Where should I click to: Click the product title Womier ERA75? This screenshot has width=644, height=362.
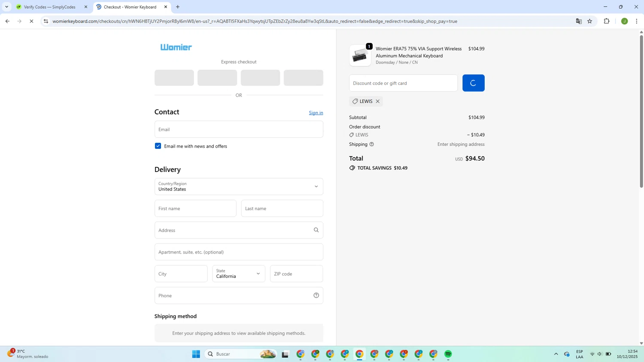click(419, 52)
